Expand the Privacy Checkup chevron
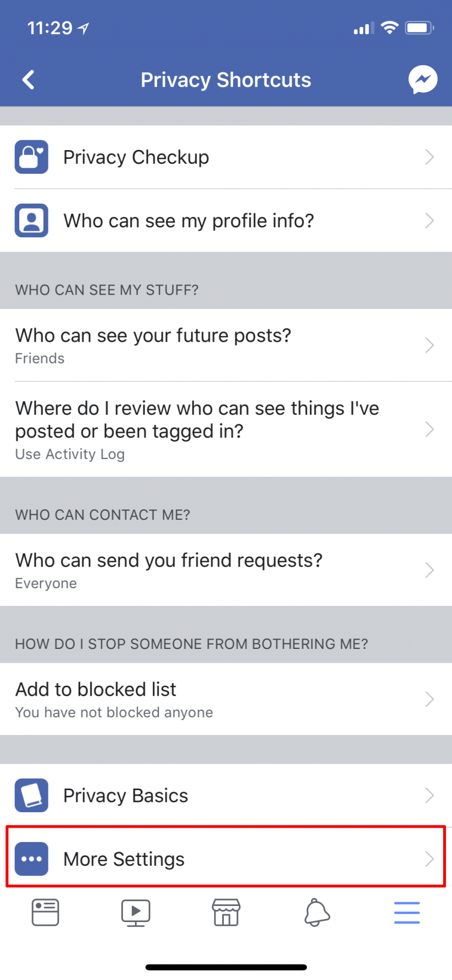Viewport: 452px width, 980px height. [x=429, y=157]
